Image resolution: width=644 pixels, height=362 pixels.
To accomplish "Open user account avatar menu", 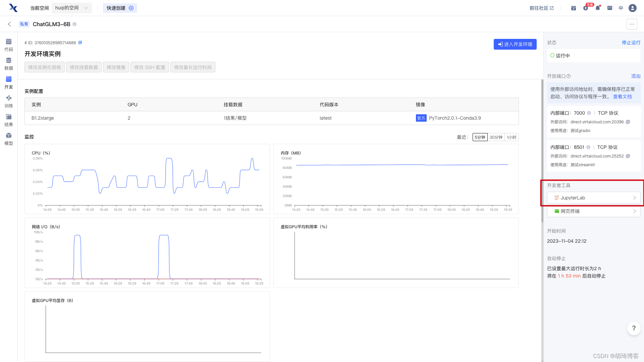I will point(632,8).
